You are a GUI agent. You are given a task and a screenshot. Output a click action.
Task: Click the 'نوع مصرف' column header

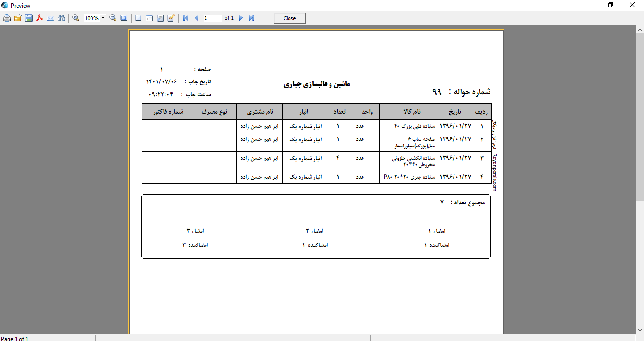point(214,112)
